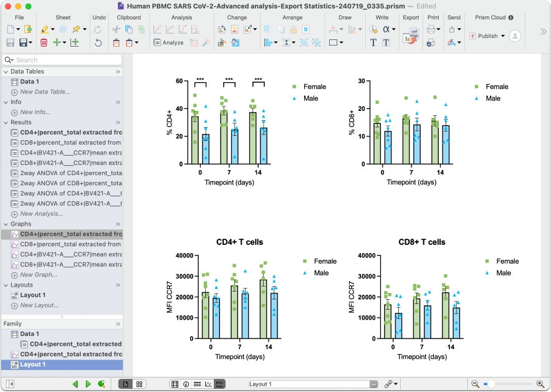Select Layout 1 in Family panel
The height and width of the screenshot is (392, 551).
point(62,365)
